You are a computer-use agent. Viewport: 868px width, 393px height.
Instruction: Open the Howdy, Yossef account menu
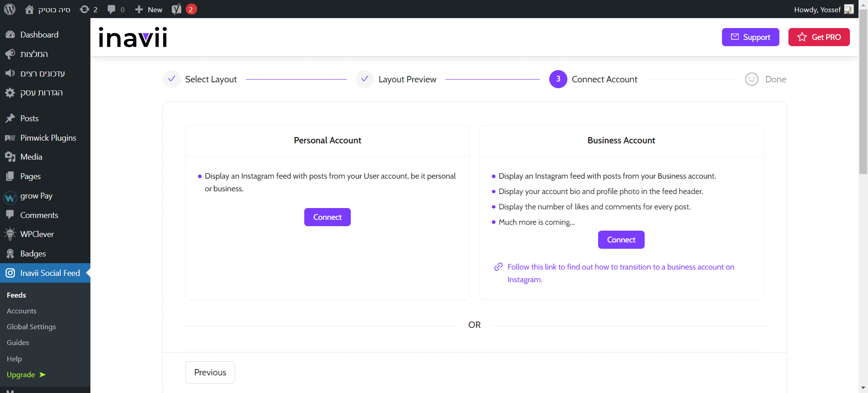[x=824, y=9]
